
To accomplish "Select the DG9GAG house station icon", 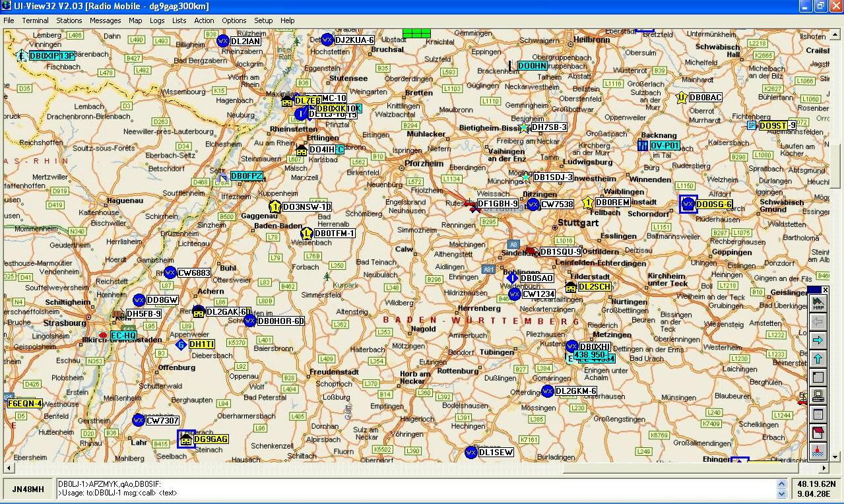I will 186,439.
